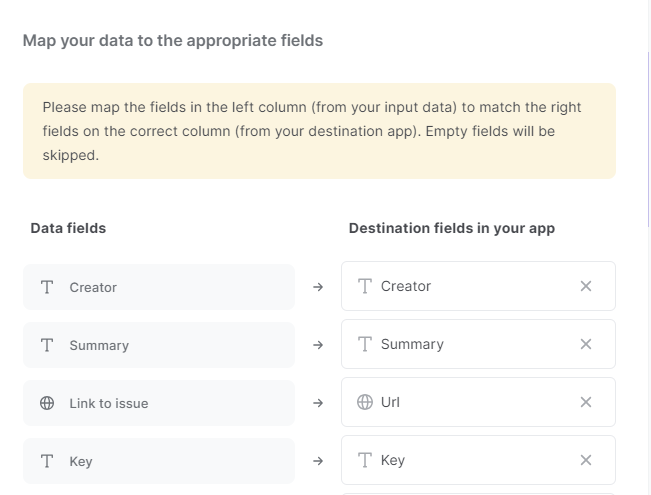This screenshot has width=651, height=495.
Task: Click the text icon in Summary destination field
Action: tap(365, 344)
